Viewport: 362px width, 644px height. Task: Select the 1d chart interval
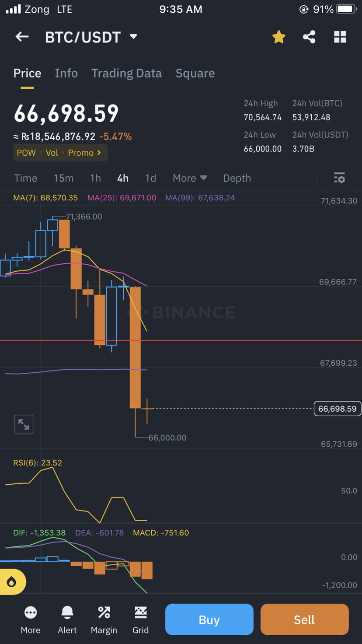[x=150, y=178]
